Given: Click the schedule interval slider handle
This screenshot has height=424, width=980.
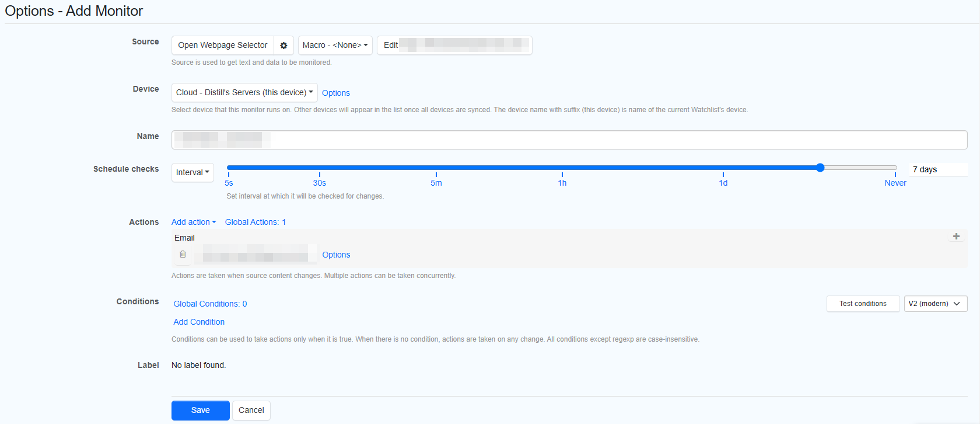Looking at the screenshot, I should pos(820,168).
